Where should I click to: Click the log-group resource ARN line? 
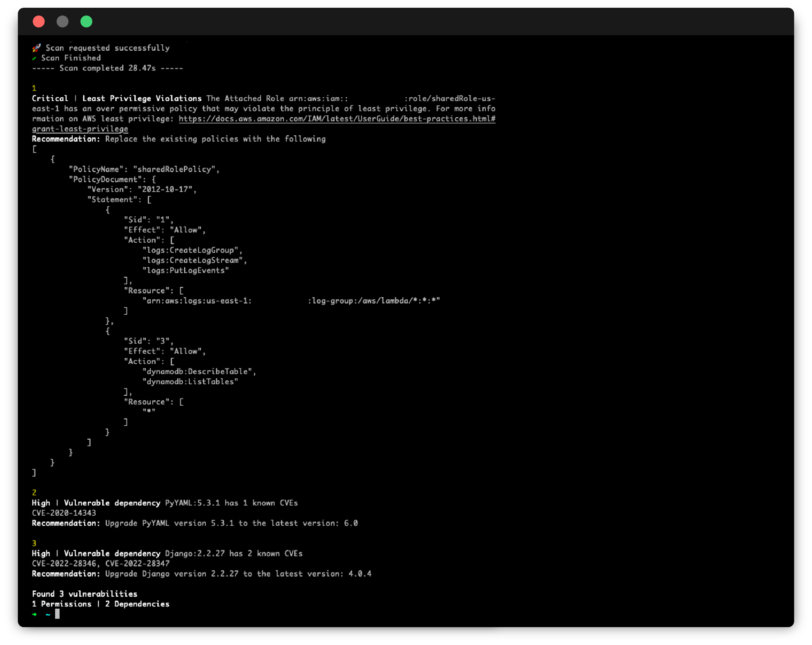[x=291, y=301]
